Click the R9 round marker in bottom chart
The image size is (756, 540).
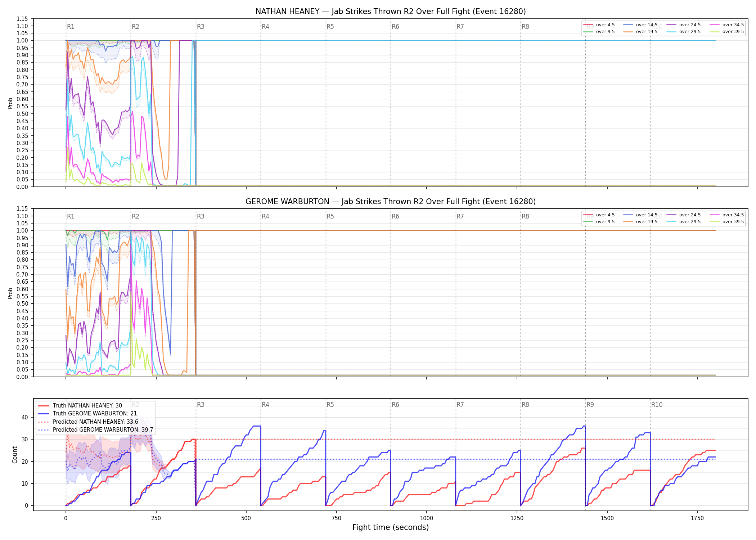pos(590,405)
